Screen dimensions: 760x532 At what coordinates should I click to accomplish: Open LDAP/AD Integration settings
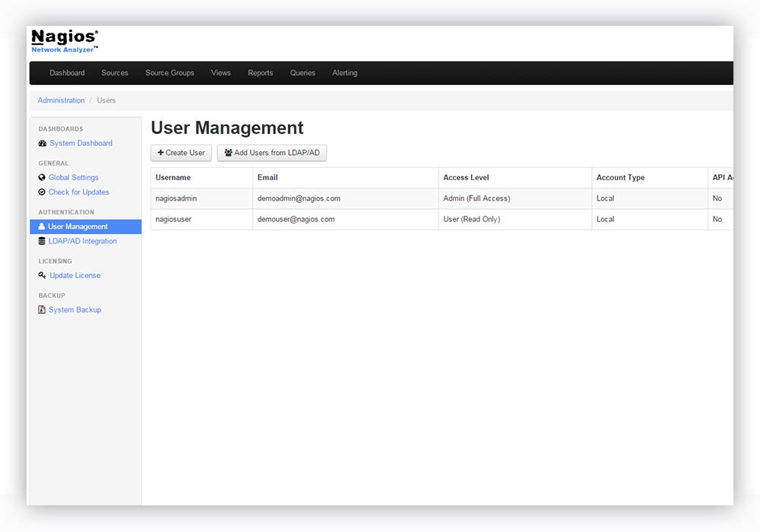pos(82,241)
